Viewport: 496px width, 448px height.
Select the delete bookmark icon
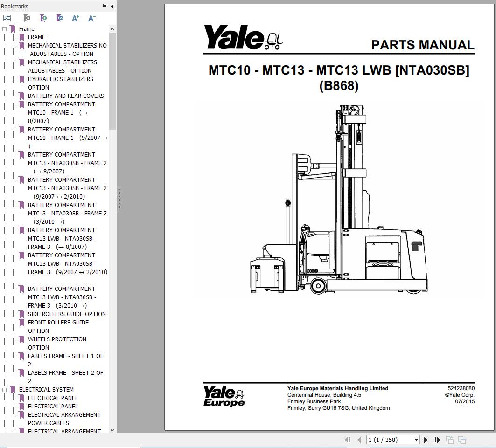coord(27,18)
